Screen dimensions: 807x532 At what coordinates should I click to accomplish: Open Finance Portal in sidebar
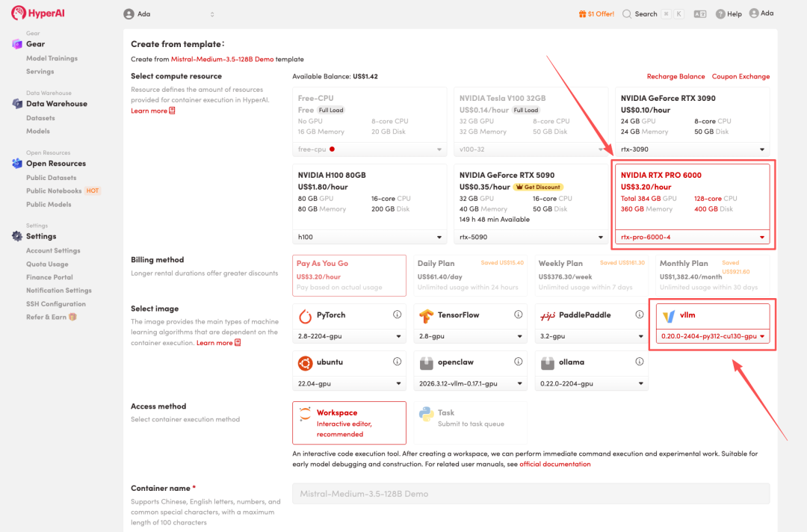pos(49,277)
